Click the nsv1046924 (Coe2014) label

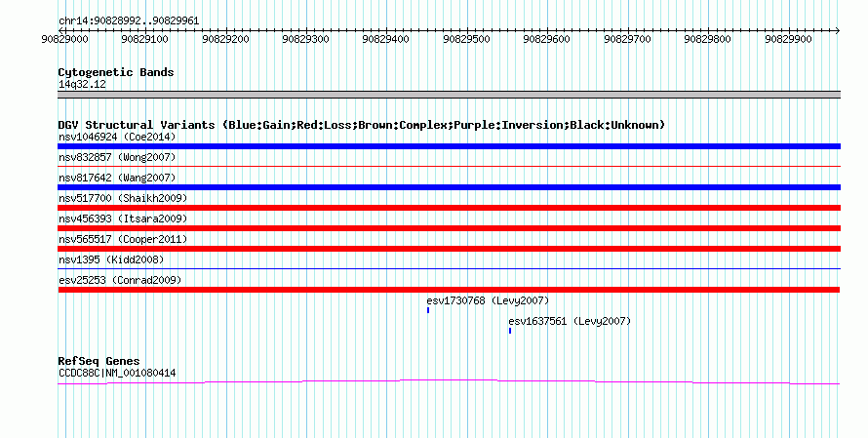click(117, 137)
